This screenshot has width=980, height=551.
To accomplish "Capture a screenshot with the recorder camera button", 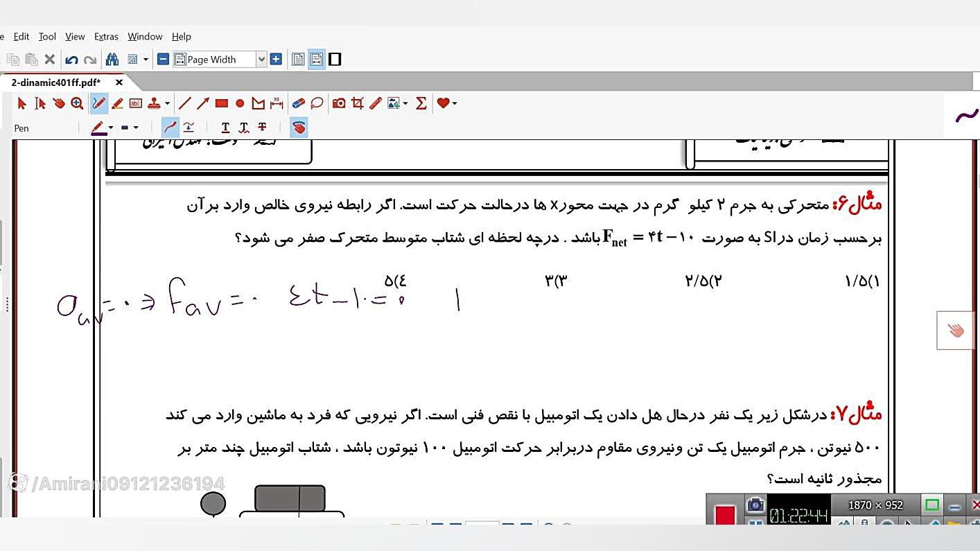I will 755,506.
